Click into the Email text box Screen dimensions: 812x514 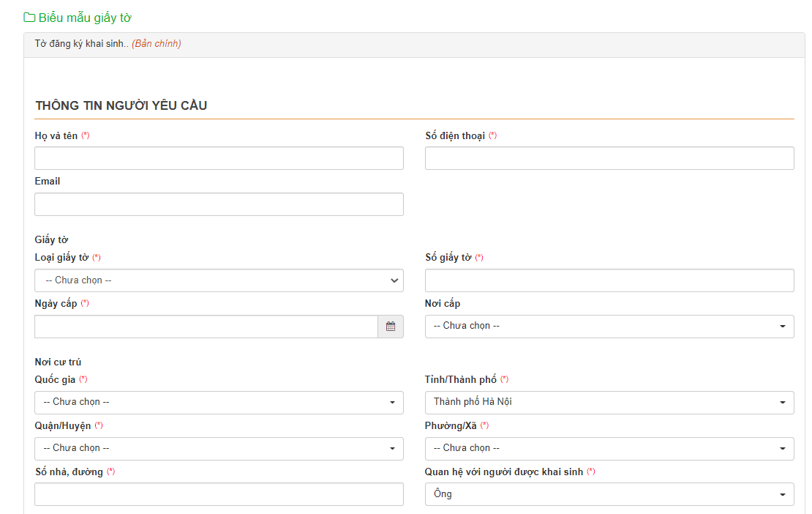point(219,204)
